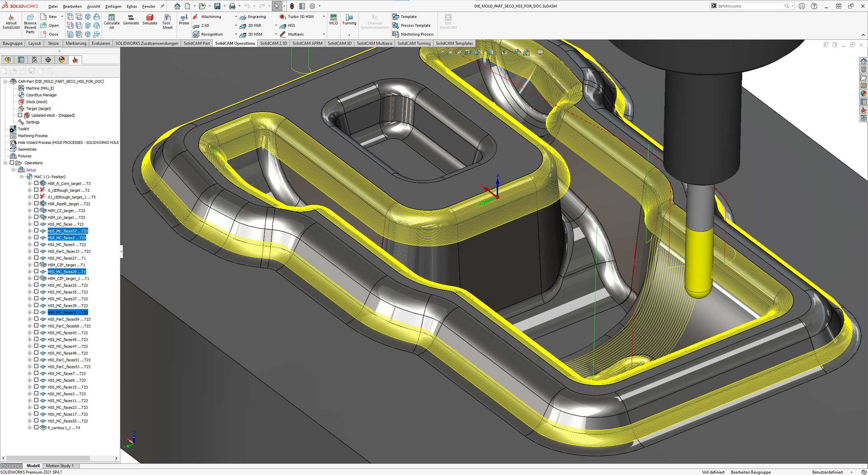Open the Extras menu
The width and height of the screenshot is (868, 475).
[x=132, y=6]
